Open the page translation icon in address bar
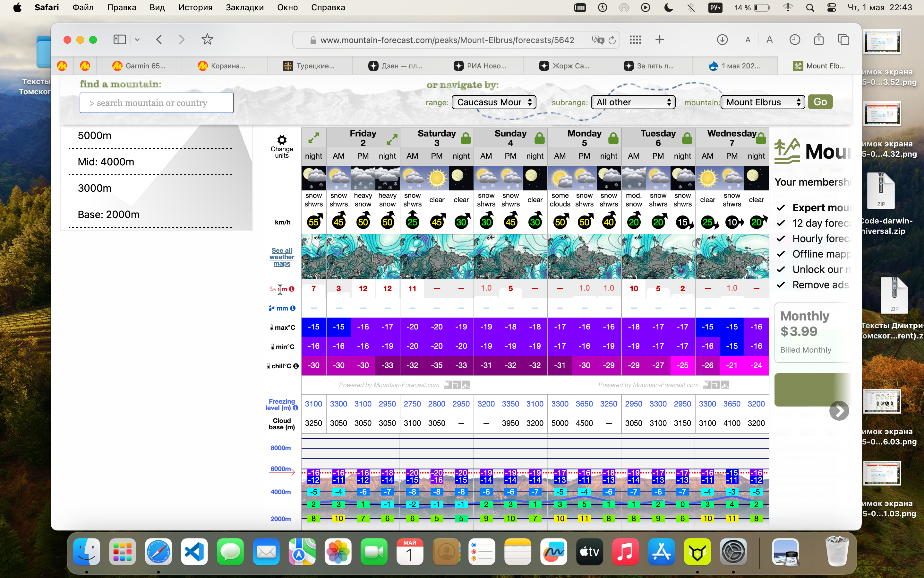The height and width of the screenshot is (578, 924). pos(598,40)
